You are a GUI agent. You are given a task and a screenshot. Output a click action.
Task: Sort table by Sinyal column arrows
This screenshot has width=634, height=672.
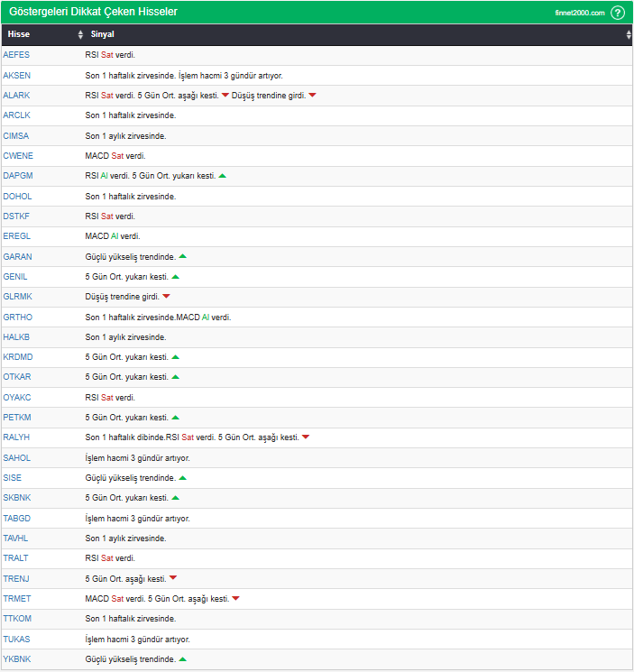tap(629, 35)
